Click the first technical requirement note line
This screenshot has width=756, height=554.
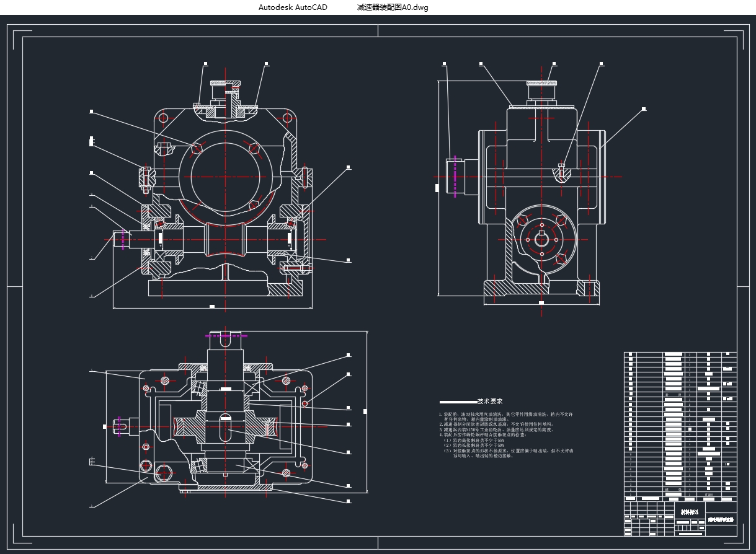[505, 413]
